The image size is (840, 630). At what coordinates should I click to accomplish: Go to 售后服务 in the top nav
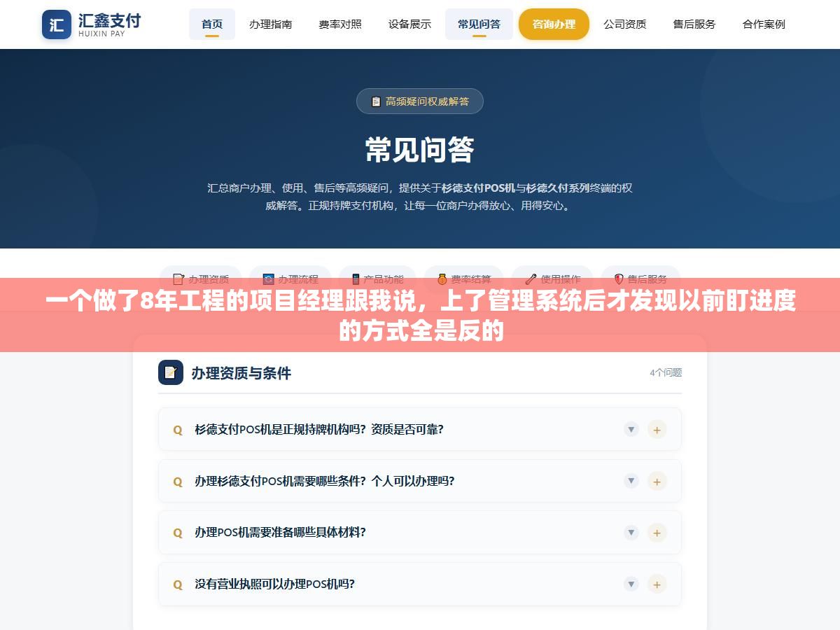pyautogui.click(x=694, y=24)
